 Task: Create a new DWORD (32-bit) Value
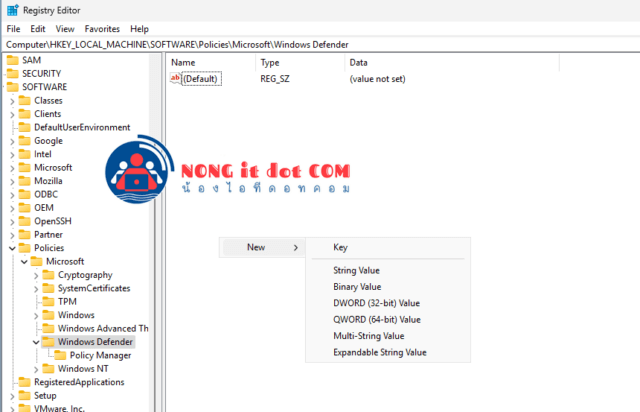pyautogui.click(x=376, y=303)
